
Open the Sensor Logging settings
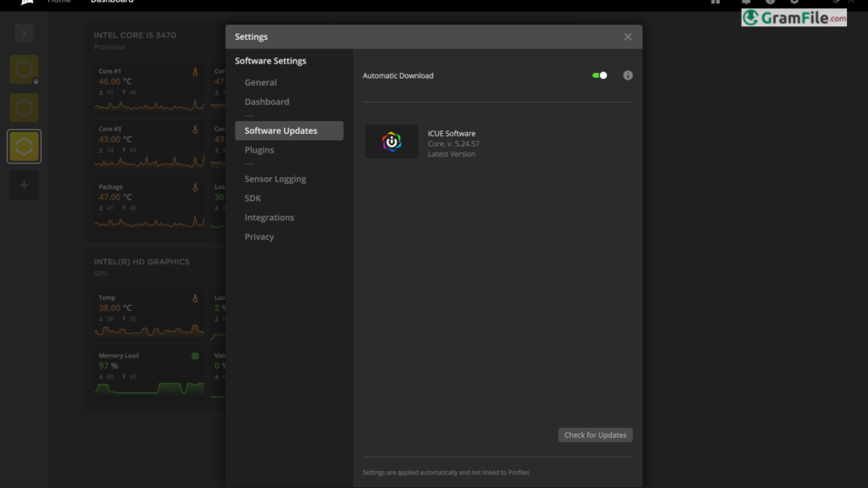[x=275, y=179]
